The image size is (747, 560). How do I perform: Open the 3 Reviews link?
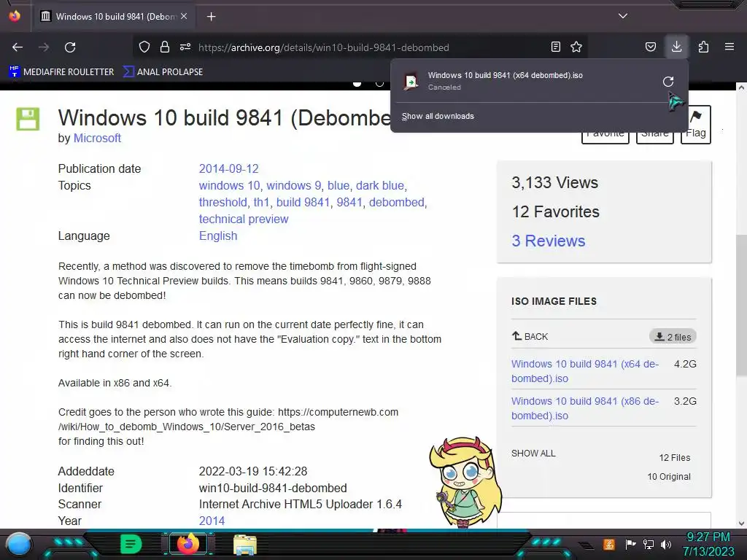(549, 241)
